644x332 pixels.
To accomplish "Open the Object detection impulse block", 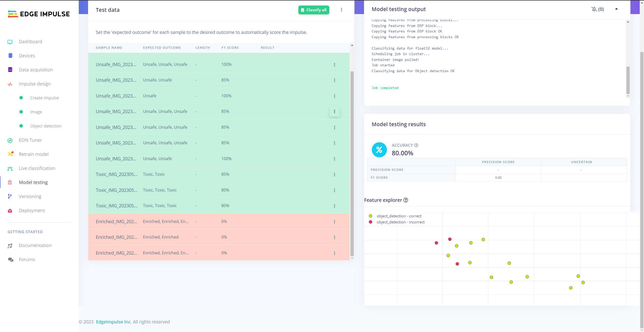I will 46,126.
